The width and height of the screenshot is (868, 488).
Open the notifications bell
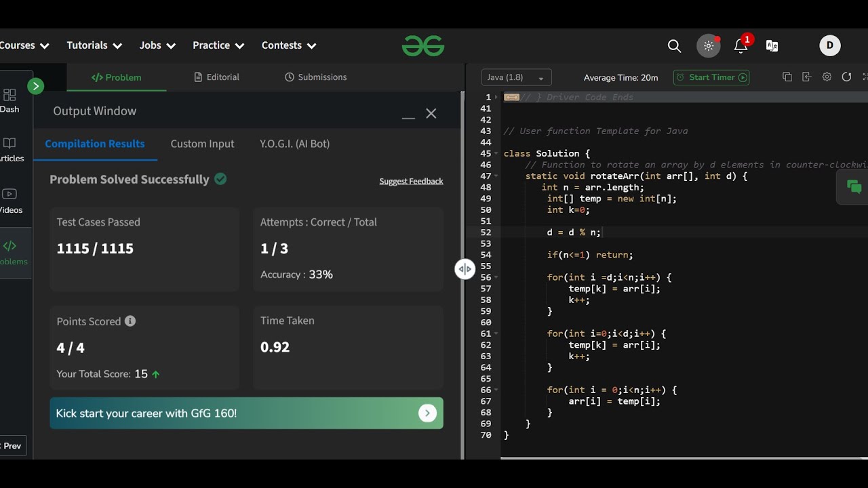[741, 45]
